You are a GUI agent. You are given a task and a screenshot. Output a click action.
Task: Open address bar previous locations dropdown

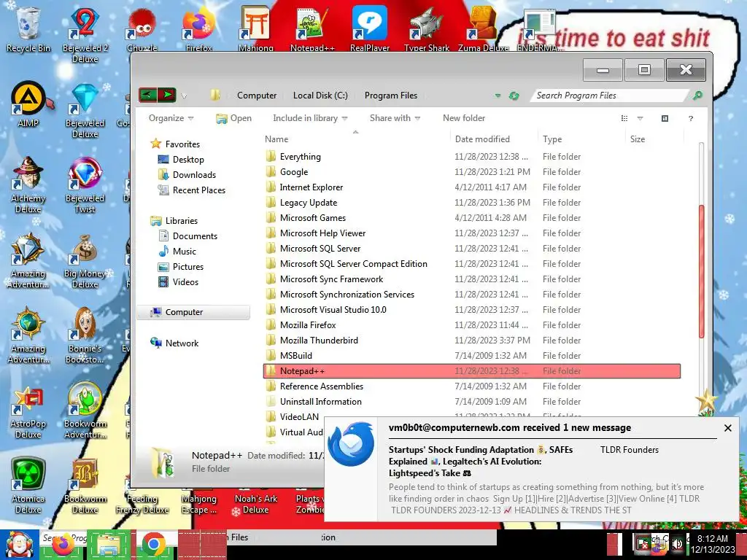click(x=498, y=96)
